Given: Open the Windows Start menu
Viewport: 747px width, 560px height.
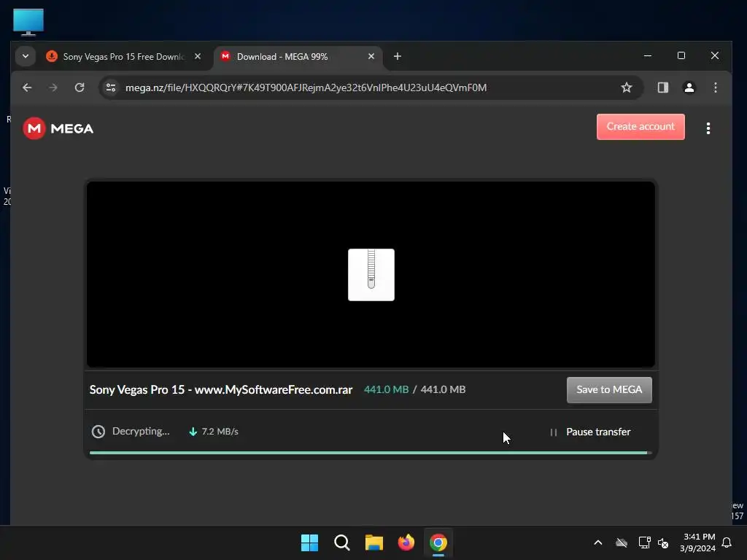Looking at the screenshot, I should (x=309, y=542).
